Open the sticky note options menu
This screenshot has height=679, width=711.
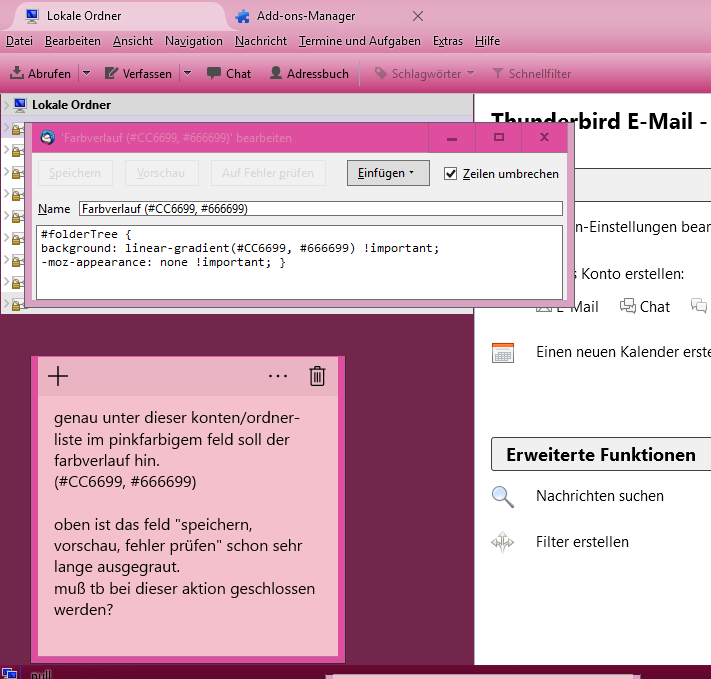[x=278, y=376]
